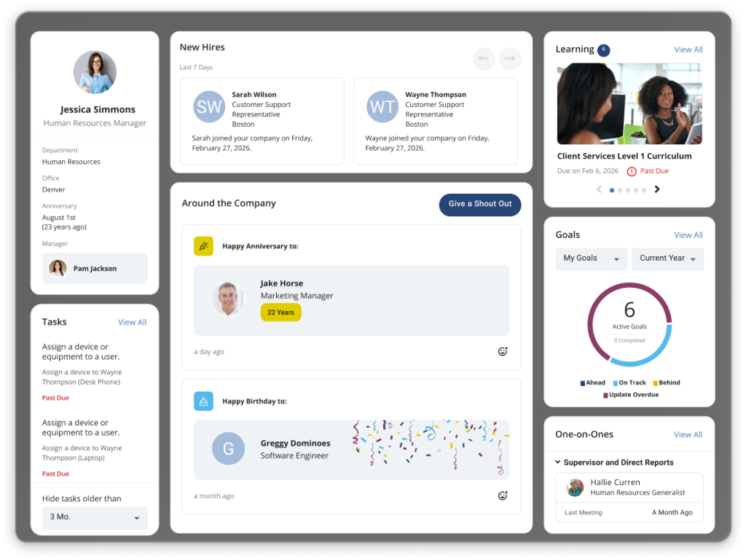Open Pam Jackson manager card
746x560 pixels.
(x=95, y=269)
